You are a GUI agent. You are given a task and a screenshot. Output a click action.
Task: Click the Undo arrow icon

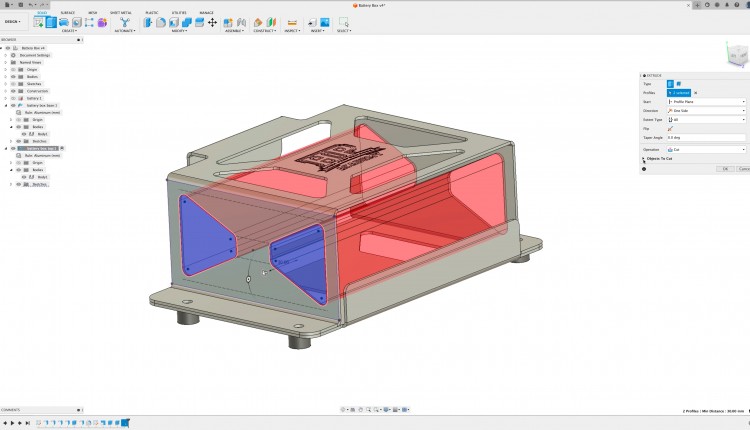[31, 5]
